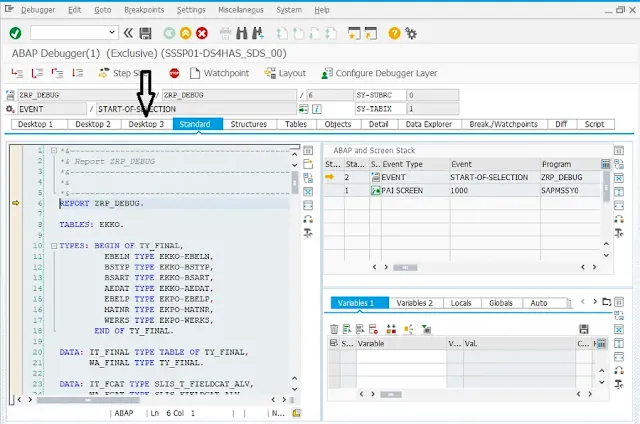
Task: Open Customize Local Layout gear icon
Action: point(411,33)
